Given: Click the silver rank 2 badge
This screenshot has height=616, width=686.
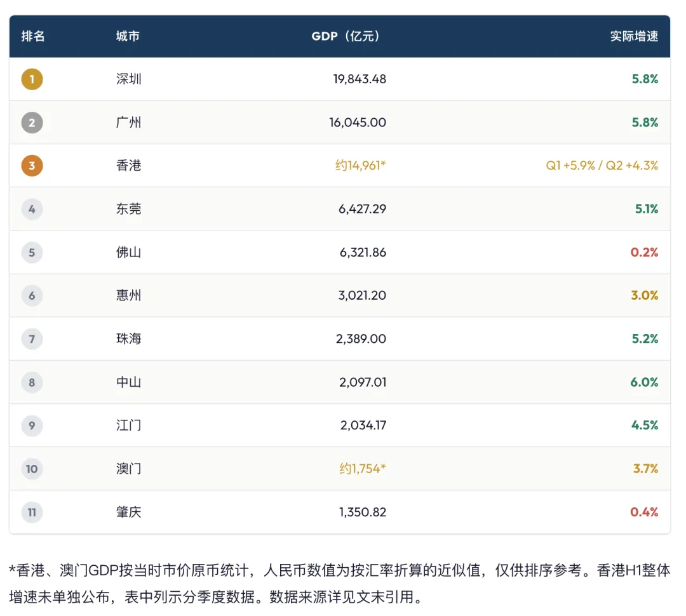Looking at the screenshot, I should (32, 123).
